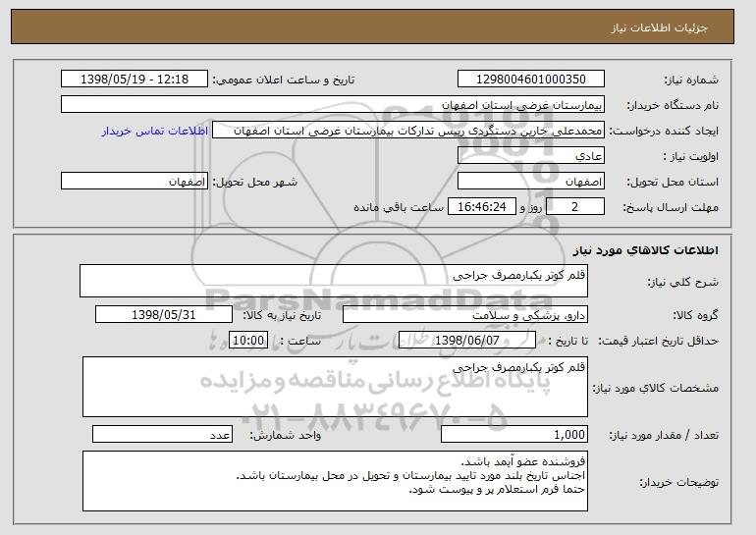756x535 pixels.
Task: Click the buyer organization field بیمارستان غرضی استان اصفهان
Action: coord(333,105)
